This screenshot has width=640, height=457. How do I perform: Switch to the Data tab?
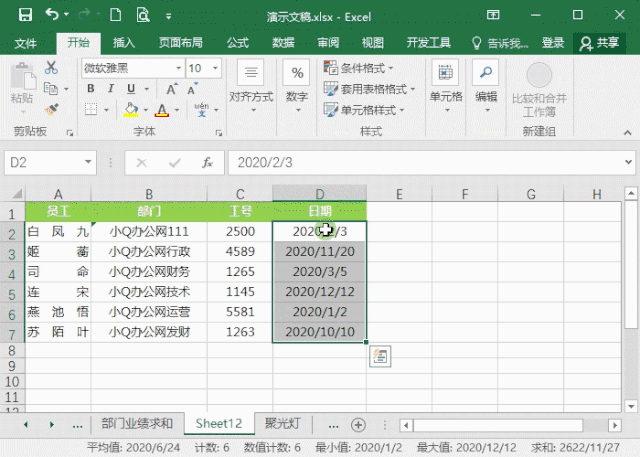point(283,42)
